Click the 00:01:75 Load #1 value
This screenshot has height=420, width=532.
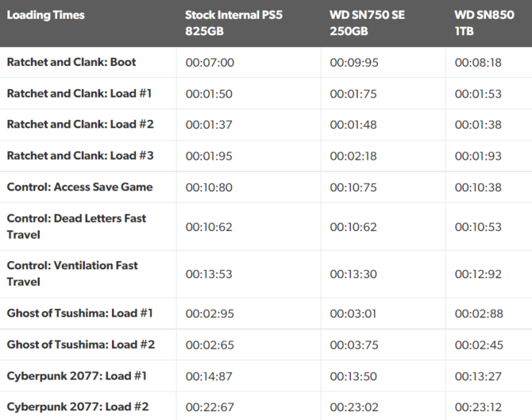(353, 94)
